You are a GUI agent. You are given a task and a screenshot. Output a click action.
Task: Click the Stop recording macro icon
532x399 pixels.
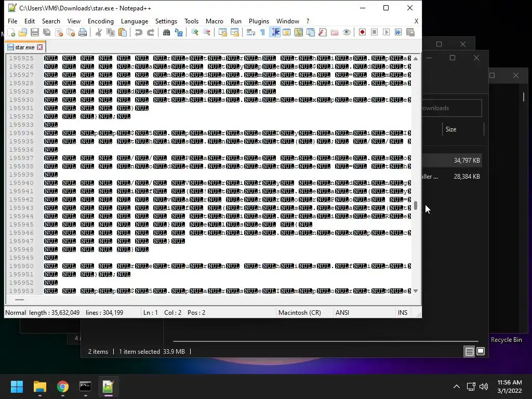coord(374,32)
